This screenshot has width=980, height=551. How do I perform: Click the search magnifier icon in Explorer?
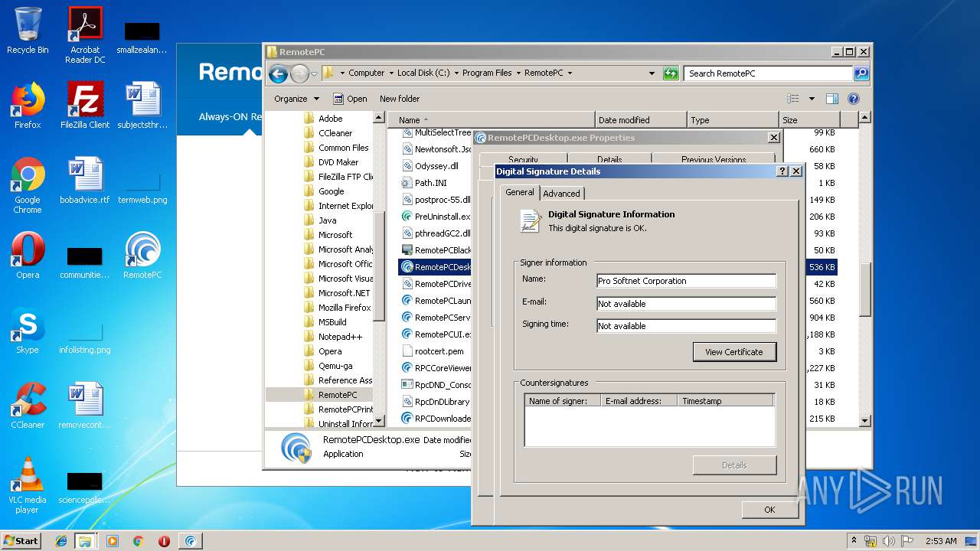coord(861,73)
